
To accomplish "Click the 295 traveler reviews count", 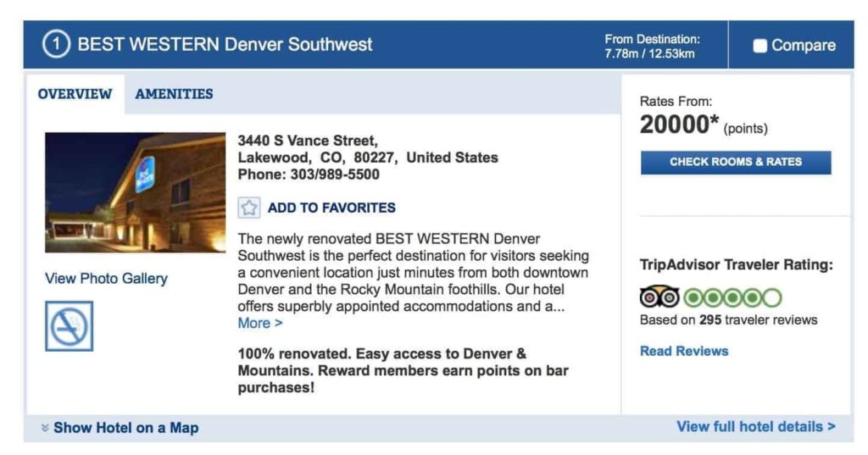I will point(709,320).
